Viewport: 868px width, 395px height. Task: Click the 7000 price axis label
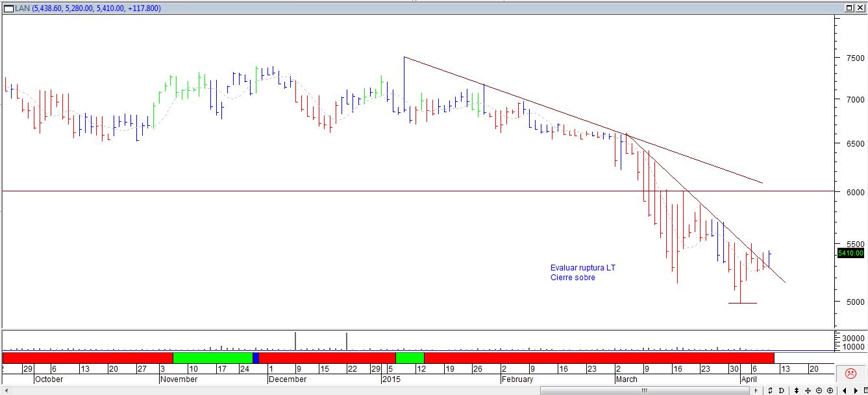854,99
